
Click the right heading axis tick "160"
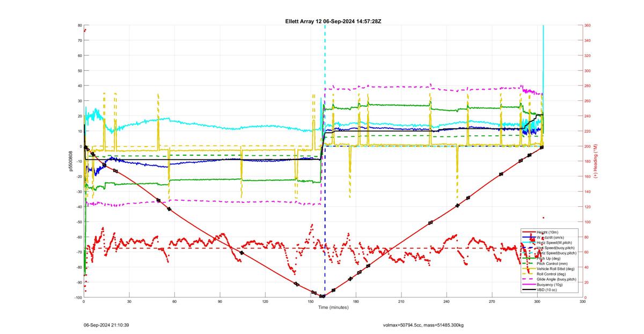[x=588, y=177]
